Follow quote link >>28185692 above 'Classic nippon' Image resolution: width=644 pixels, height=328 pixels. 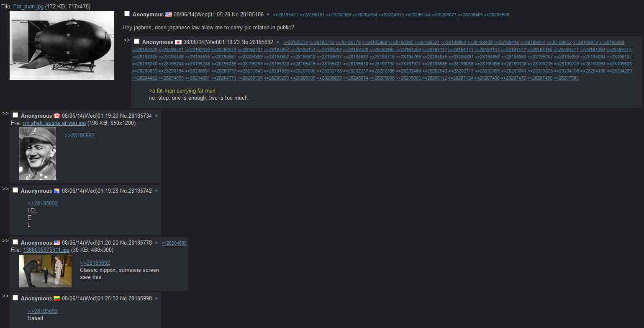pyautogui.click(x=95, y=263)
